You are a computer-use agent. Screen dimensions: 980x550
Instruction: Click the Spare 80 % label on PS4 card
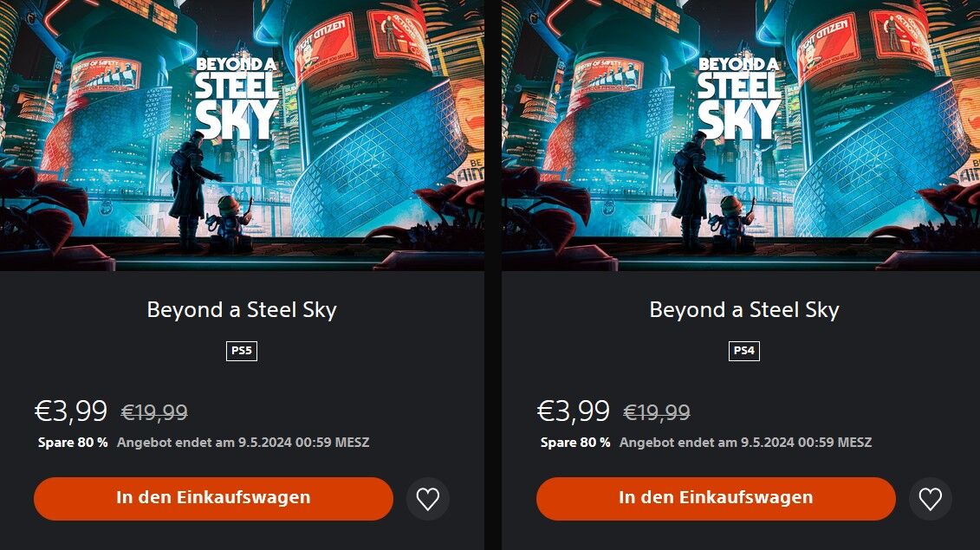pos(575,443)
